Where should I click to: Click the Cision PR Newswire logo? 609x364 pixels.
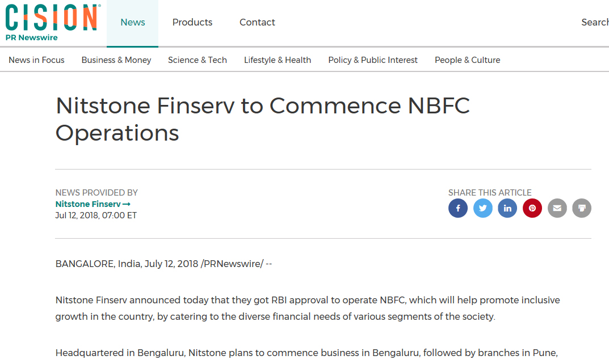(x=53, y=23)
